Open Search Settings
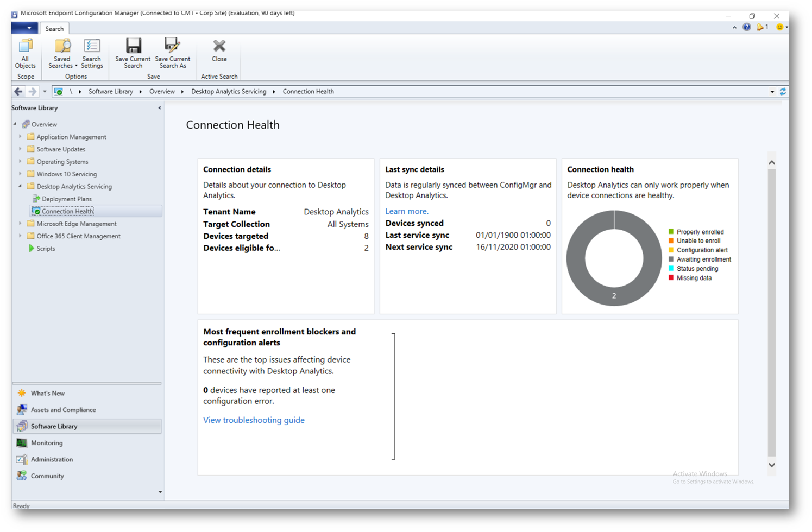This screenshot has height=532, width=812. click(92, 54)
